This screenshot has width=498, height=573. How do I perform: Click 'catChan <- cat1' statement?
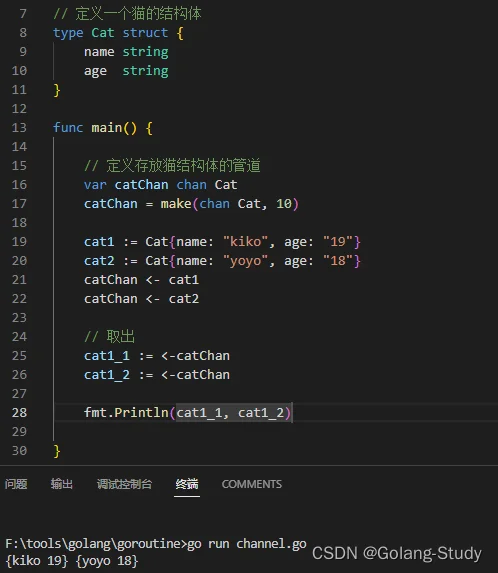click(x=142, y=280)
